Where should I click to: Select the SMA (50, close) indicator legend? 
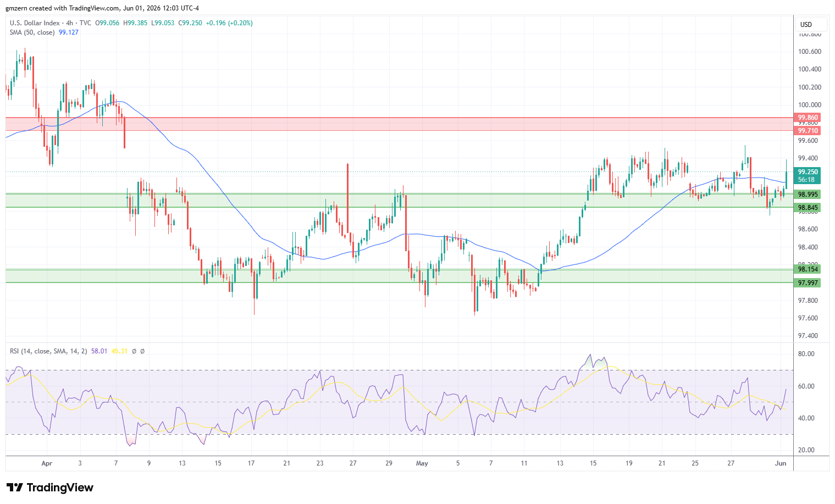click(x=32, y=32)
